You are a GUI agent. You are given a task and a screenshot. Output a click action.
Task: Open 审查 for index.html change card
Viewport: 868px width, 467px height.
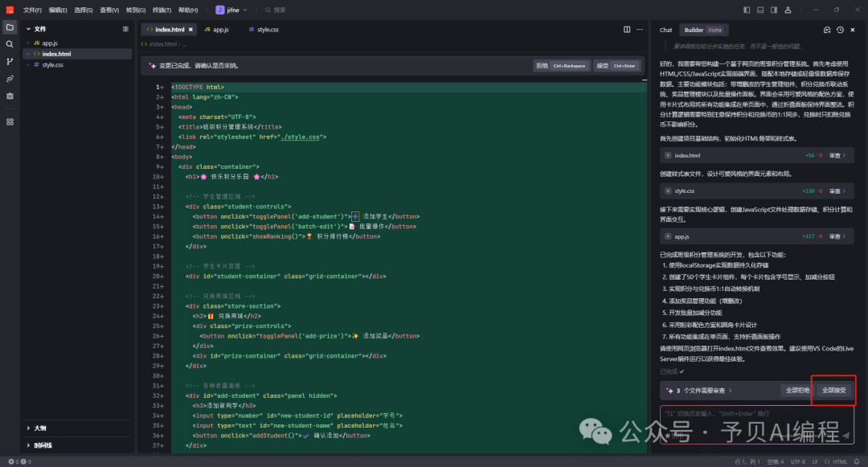click(x=837, y=155)
